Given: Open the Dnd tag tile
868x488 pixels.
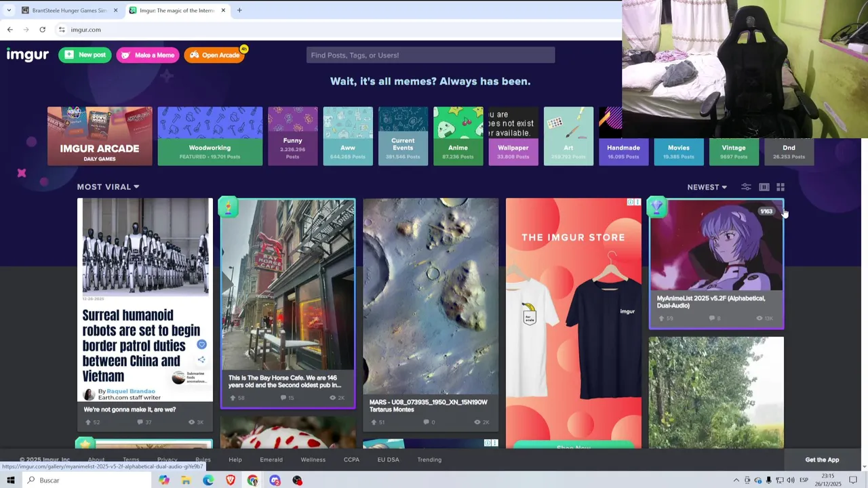Looking at the screenshot, I should [x=789, y=151].
